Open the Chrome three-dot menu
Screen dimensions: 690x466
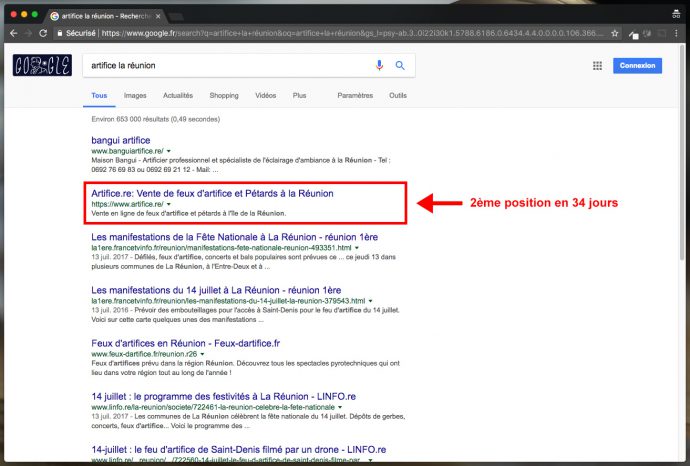click(x=677, y=33)
